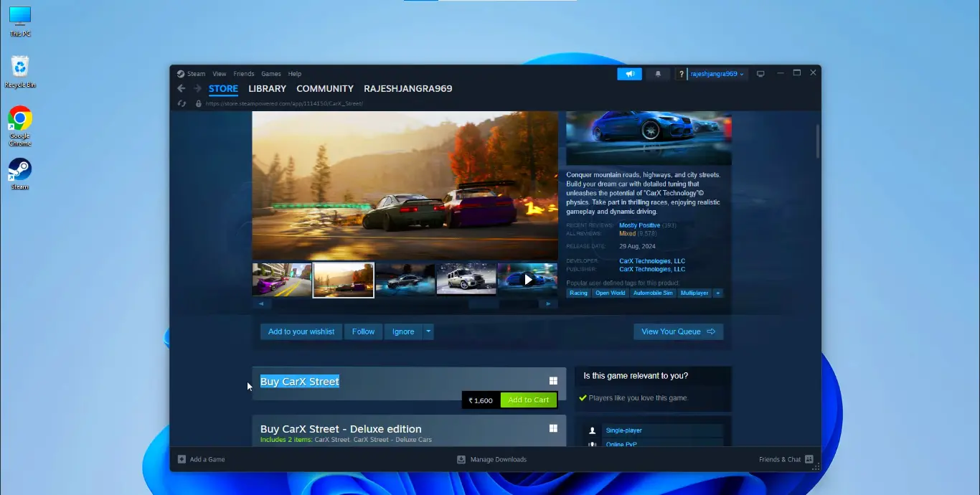Click the Big Picture monitor icon
This screenshot has height=495, width=980.
pos(760,73)
